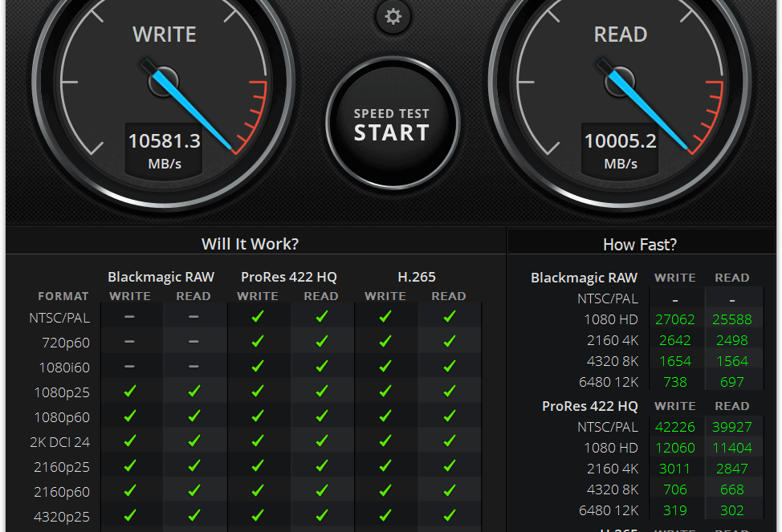The image size is (782, 532).
Task: Click the 11404 read value
Action: click(x=731, y=448)
